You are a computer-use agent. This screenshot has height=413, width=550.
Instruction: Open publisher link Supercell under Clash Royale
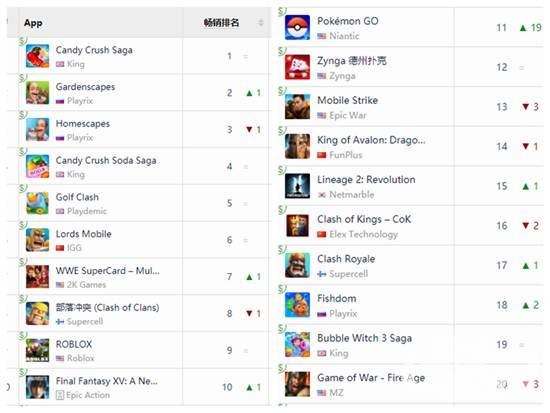[x=348, y=274]
